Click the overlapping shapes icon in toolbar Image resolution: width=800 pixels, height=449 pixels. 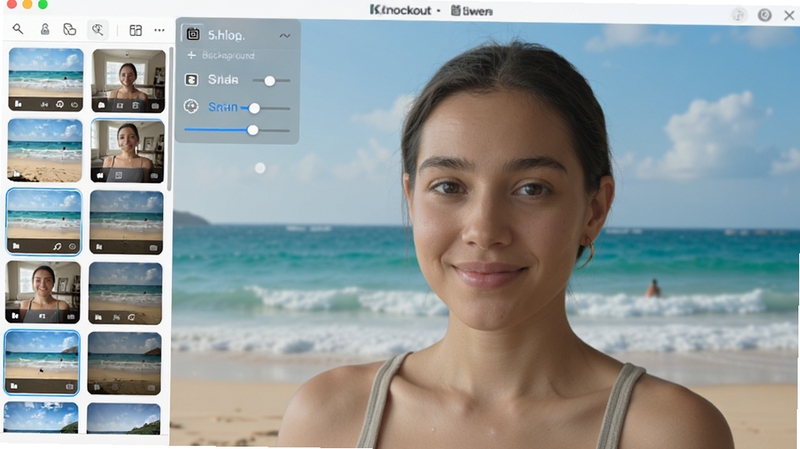[69, 30]
